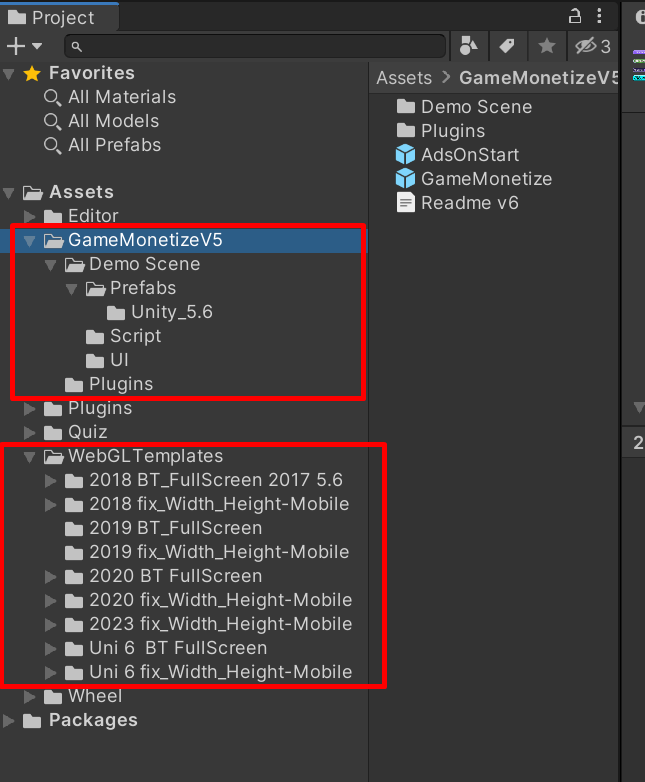Select the Readme v6 text file
Viewport: 645px width, 782px height.
(x=457, y=203)
